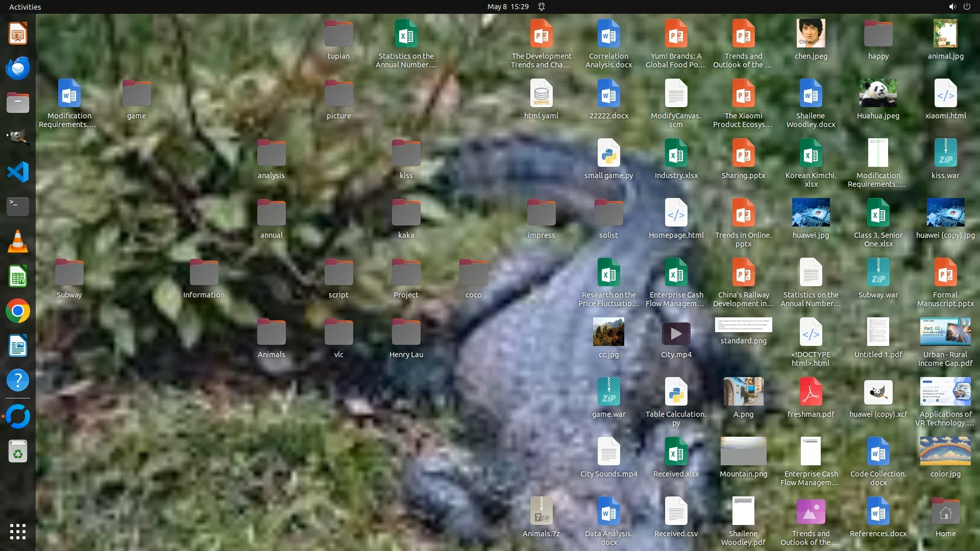
Task: Select the chen.jpeg photo thumbnail
Action: pos(811,34)
